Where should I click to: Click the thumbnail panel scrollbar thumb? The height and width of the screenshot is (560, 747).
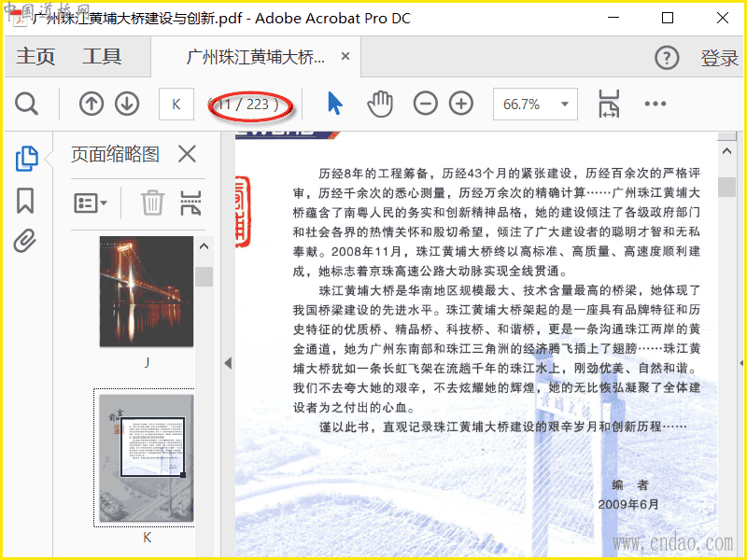204,276
